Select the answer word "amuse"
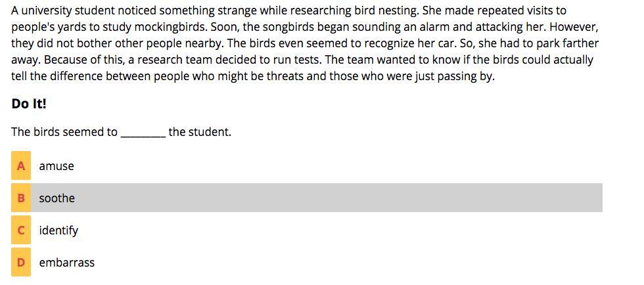 click(x=57, y=166)
